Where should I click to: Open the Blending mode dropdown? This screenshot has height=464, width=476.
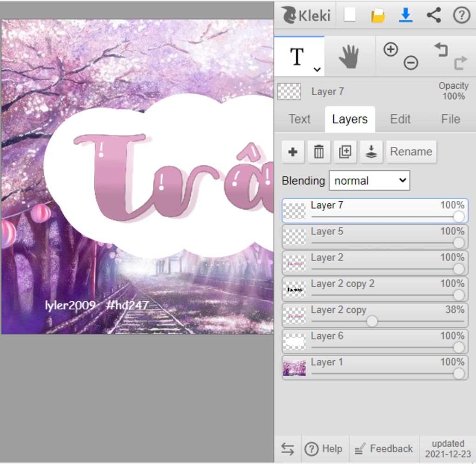[369, 181]
